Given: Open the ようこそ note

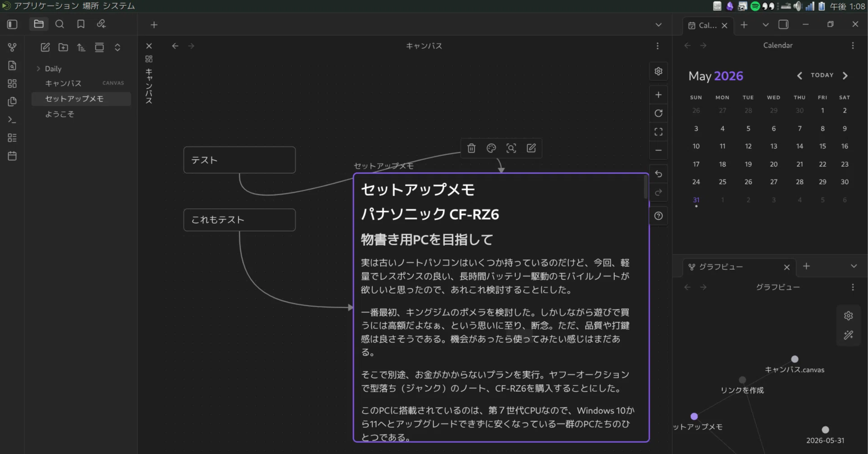Looking at the screenshot, I should pyautogui.click(x=81, y=114).
